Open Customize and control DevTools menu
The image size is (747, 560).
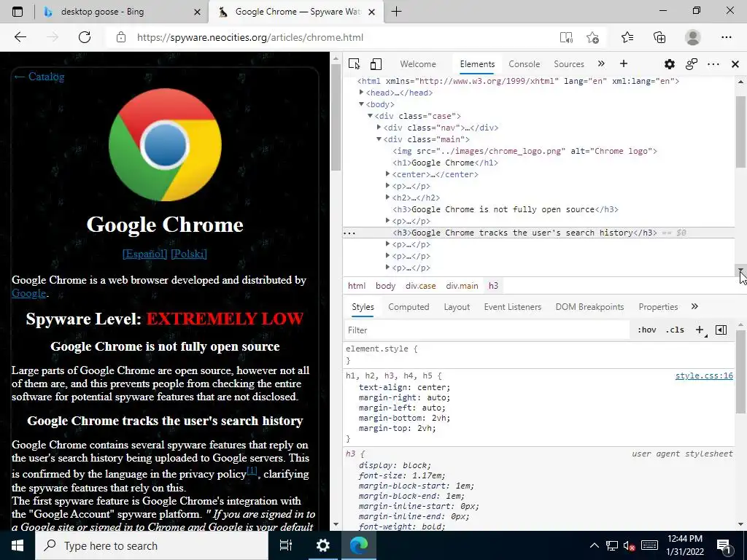pos(713,64)
